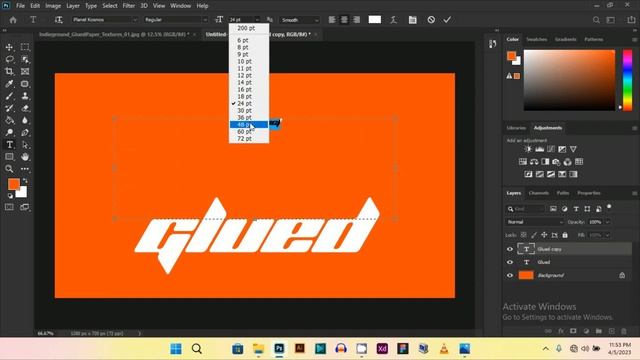Select the Lasso tool

tap(9, 60)
